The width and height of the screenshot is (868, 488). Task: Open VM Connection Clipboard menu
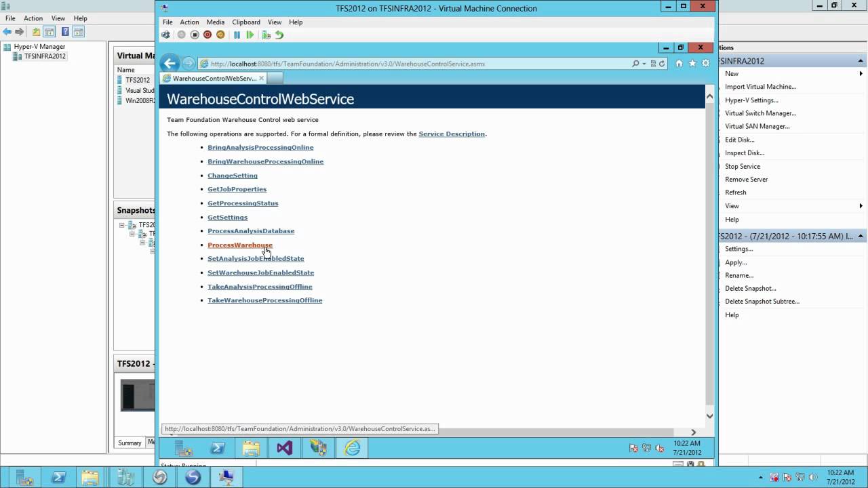[246, 22]
